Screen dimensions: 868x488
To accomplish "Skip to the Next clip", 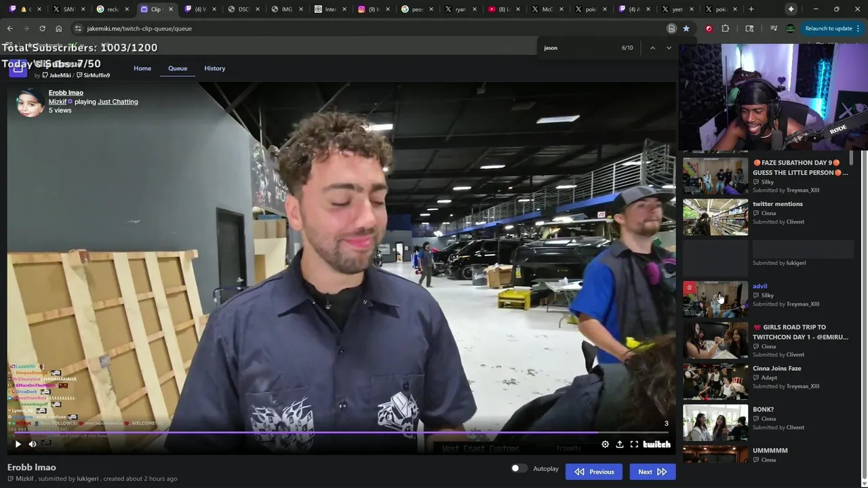I will [652, 472].
